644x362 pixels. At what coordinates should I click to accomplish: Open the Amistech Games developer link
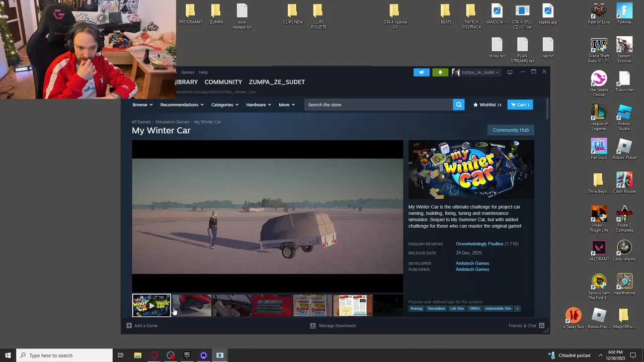click(x=472, y=263)
